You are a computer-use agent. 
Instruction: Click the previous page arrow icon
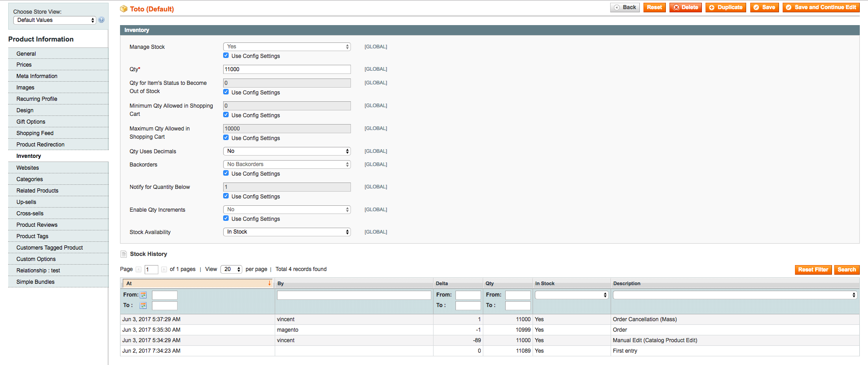click(x=139, y=270)
